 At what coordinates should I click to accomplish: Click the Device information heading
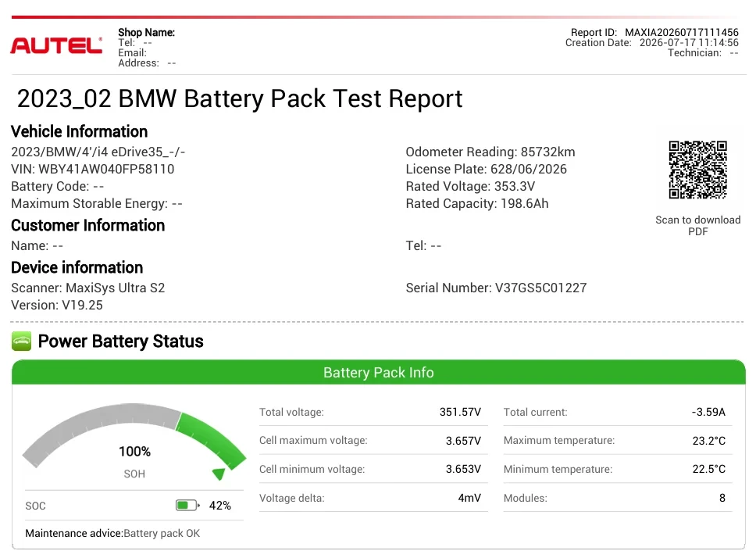(77, 267)
